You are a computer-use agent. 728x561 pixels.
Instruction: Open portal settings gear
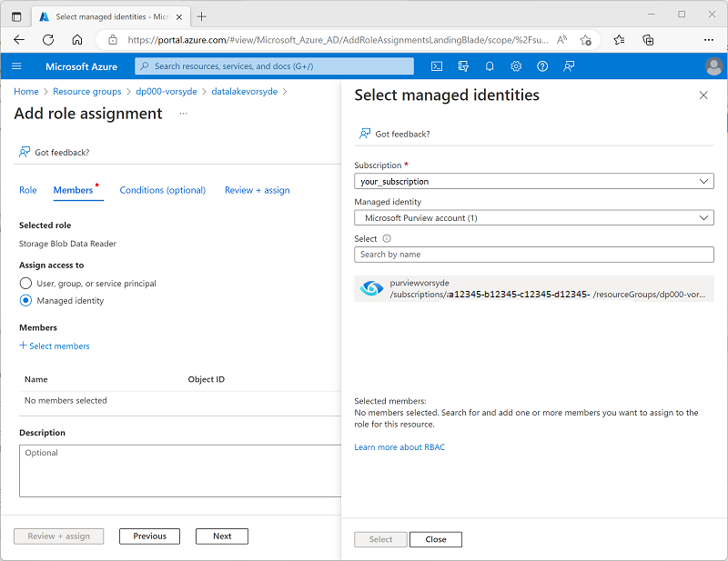pyautogui.click(x=516, y=66)
